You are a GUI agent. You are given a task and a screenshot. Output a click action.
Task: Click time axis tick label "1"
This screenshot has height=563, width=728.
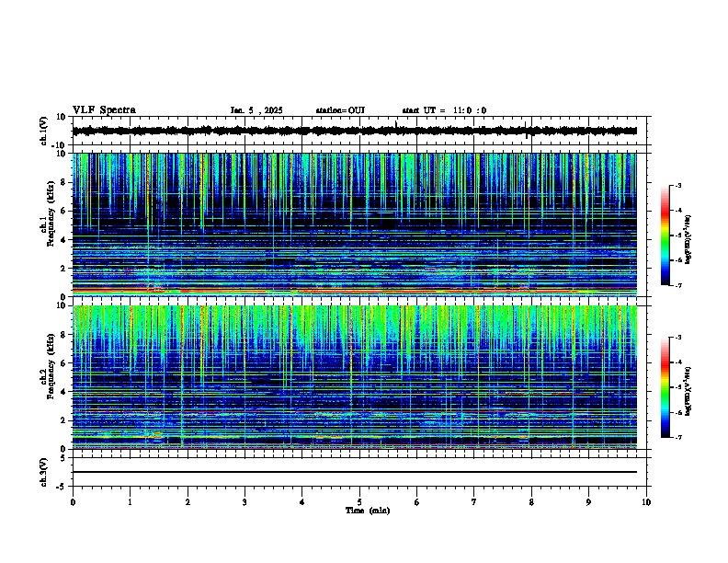130,502
